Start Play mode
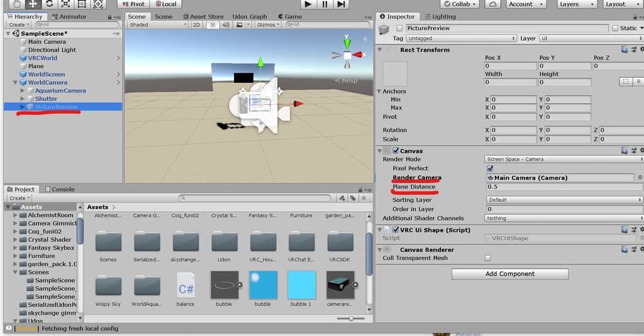This screenshot has height=336, width=644. click(308, 4)
